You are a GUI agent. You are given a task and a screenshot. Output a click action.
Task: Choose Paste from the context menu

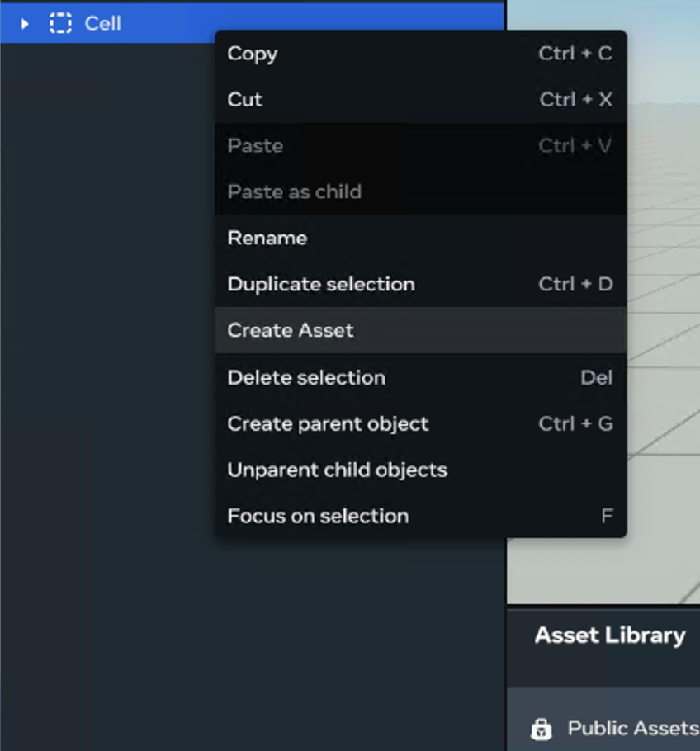click(254, 145)
